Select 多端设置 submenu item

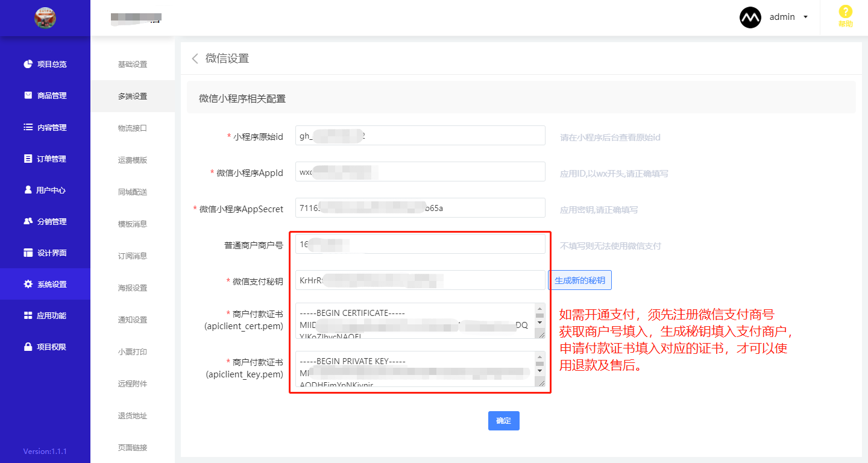click(x=133, y=96)
